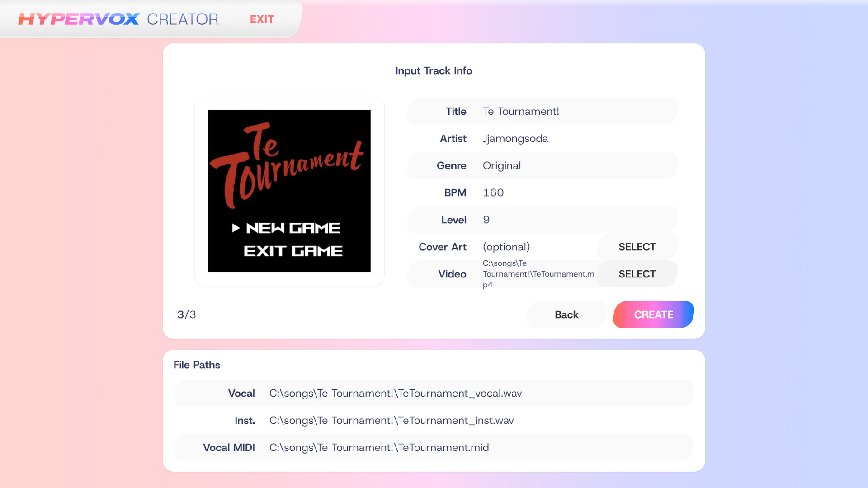Screen dimensions: 868x488
Task: Open the Vocal MIDI path field
Action: (434, 447)
